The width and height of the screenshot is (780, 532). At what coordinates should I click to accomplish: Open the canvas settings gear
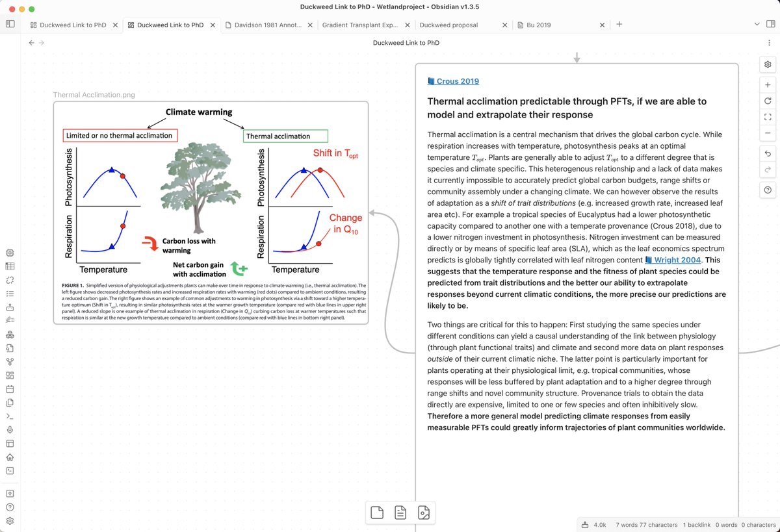[768, 64]
